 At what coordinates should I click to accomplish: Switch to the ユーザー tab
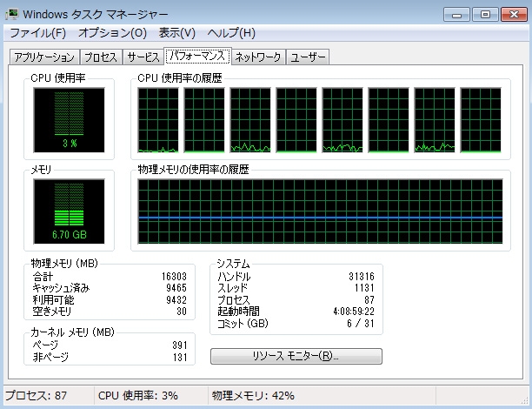pos(308,57)
